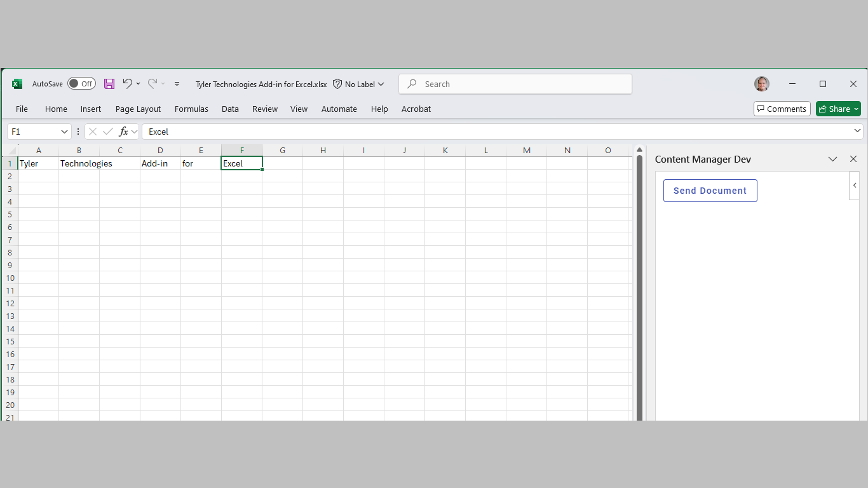
Task: Switch to the Home tab
Action: [x=56, y=109]
